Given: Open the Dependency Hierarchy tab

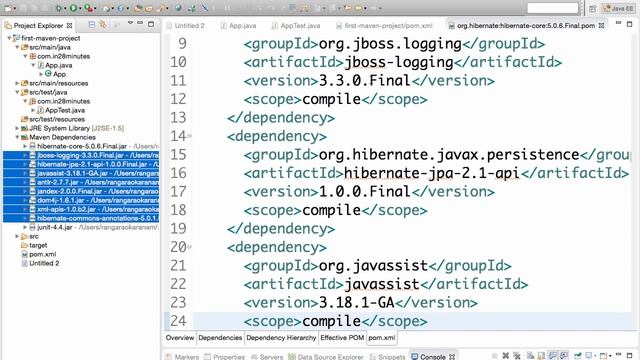Looking at the screenshot, I should tap(281, 338).
